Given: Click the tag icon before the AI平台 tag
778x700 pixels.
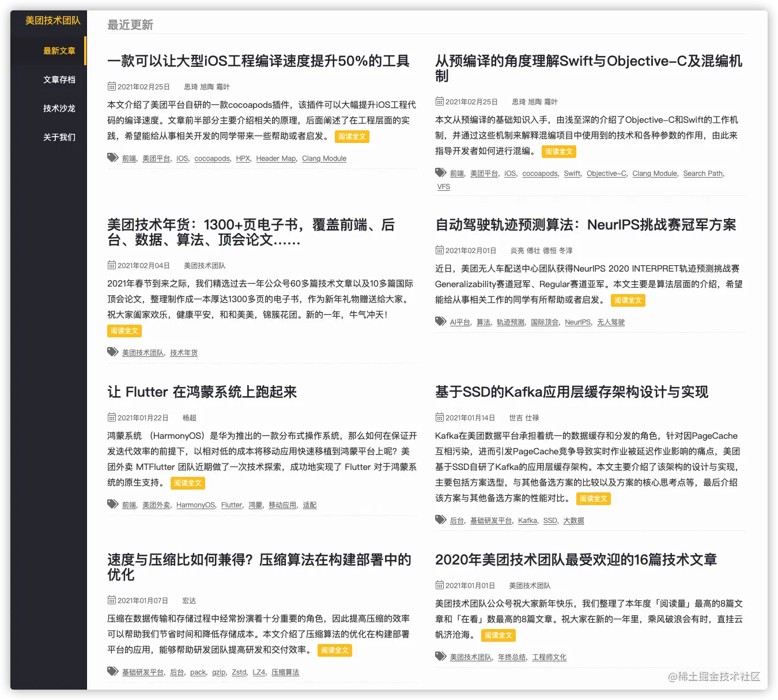Looking at the screenshot, I should coord(441,321).
